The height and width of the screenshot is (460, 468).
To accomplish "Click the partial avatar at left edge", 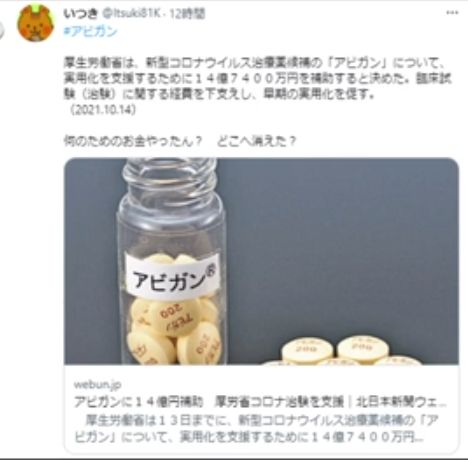I will tap(2, 31).
